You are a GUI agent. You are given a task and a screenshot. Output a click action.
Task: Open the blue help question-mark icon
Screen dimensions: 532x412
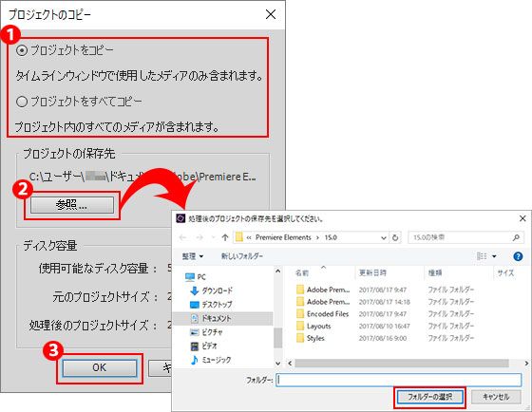[518, 256]
